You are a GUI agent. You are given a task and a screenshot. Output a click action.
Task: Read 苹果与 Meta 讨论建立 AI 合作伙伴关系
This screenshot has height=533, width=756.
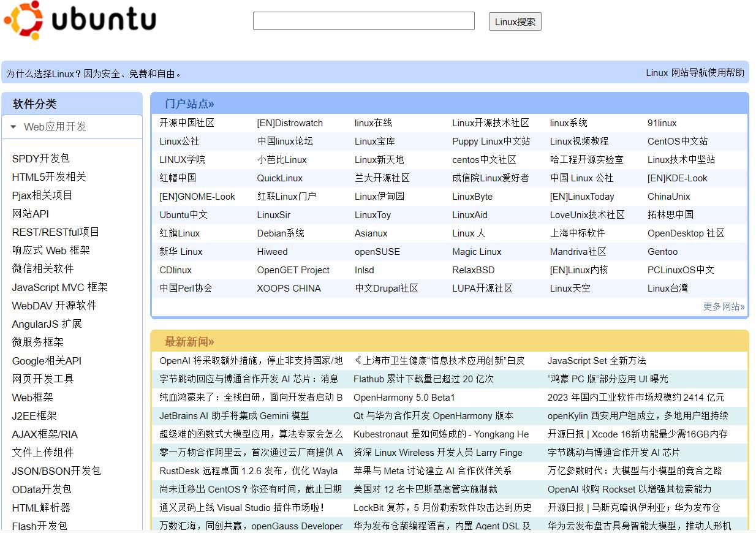point(433,471)
